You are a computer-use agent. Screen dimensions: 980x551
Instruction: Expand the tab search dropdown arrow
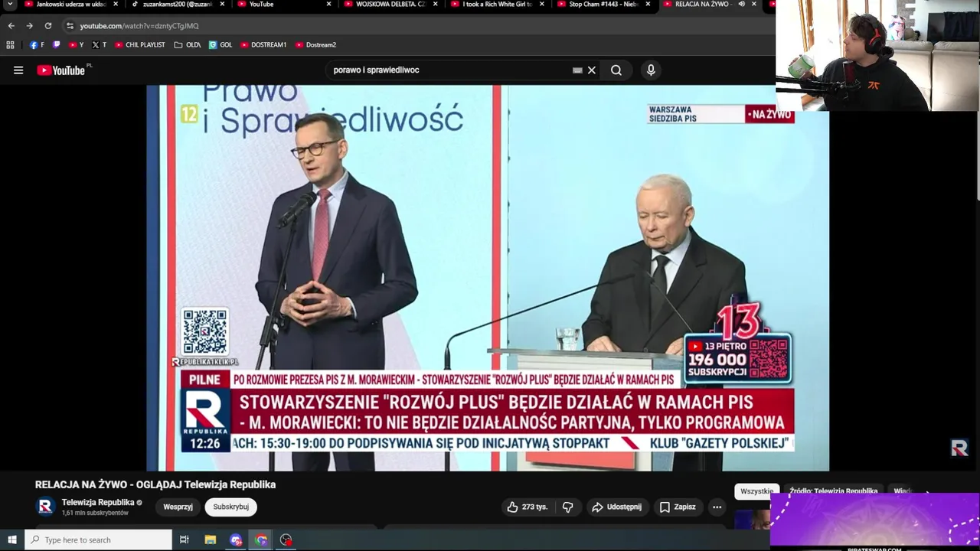(10, 5)
